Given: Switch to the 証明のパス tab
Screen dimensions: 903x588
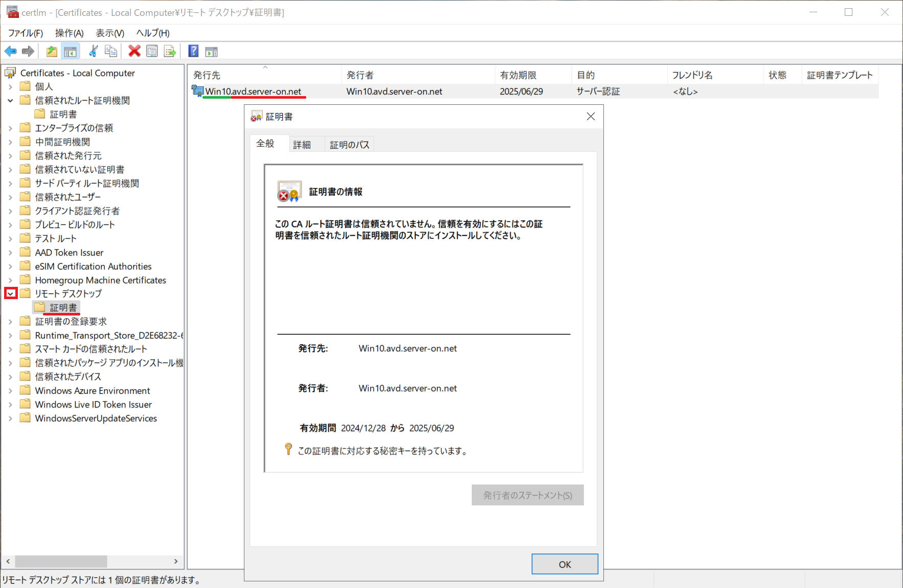Looking at the screenshot, I should [x=350, y=145].
